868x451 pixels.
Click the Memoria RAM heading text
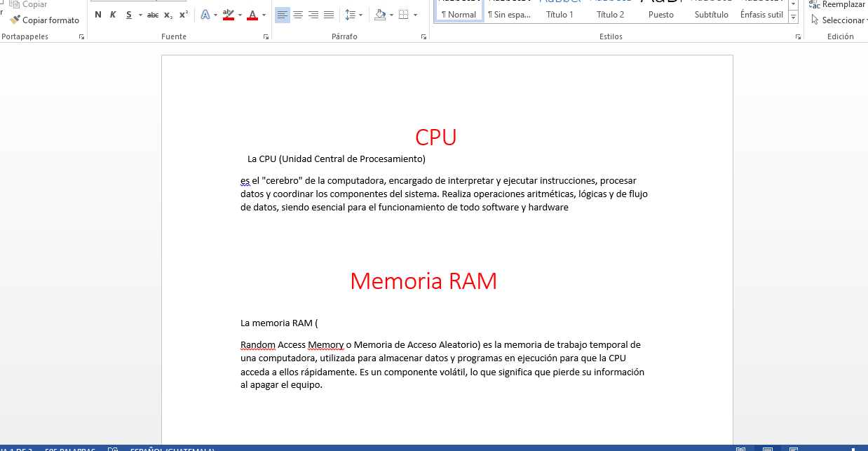[423, 281]
